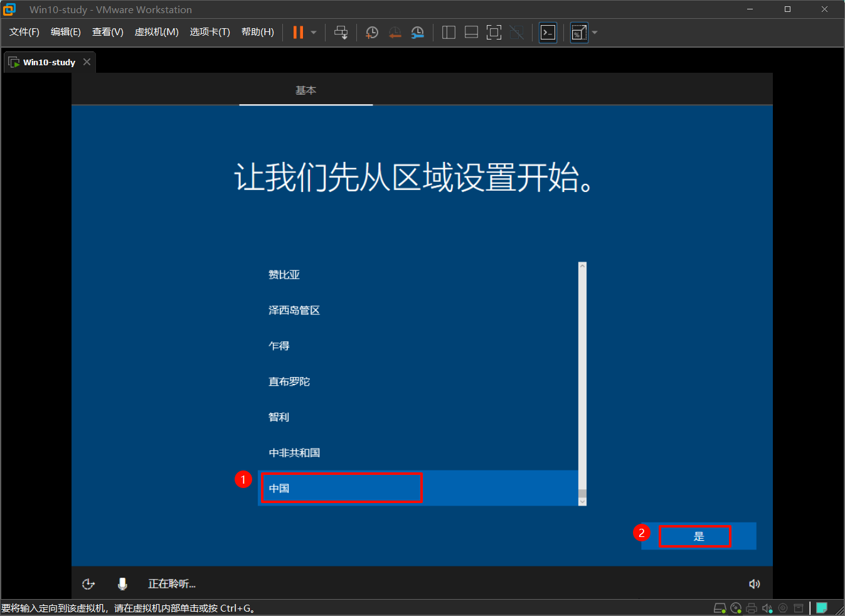Click the region list scrollbar
This screenshot has width=845, height=616.
(582, 383)
